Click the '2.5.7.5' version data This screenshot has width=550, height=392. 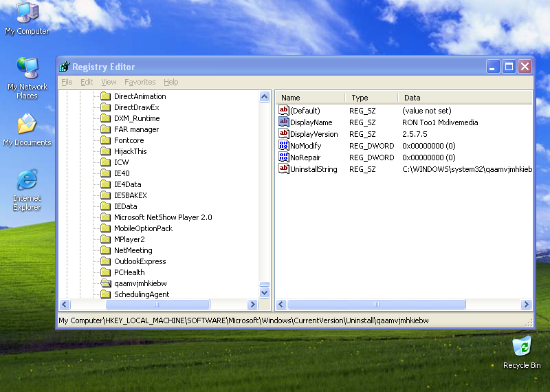pos(415,134)
